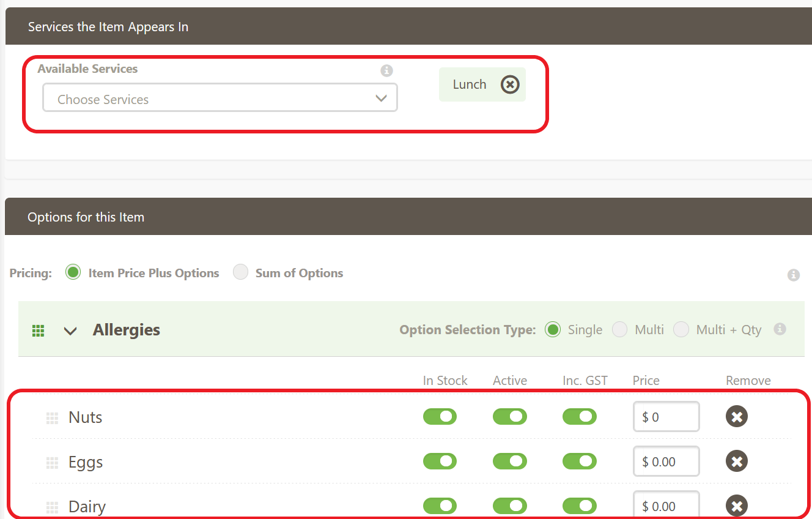Select Sum of Options pricing
Image resolution: width=812 pixels, height=519 pixels.
[x=241, y=273]
